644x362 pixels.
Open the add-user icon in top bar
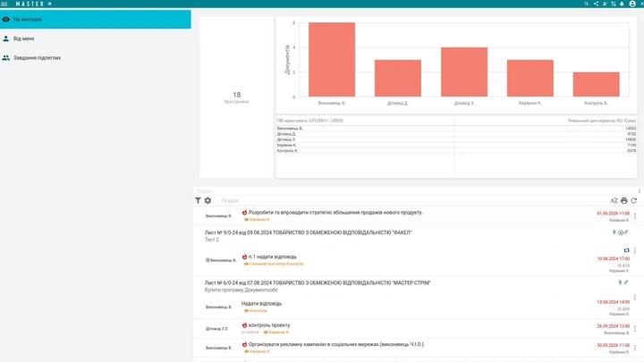click(605, 4)
